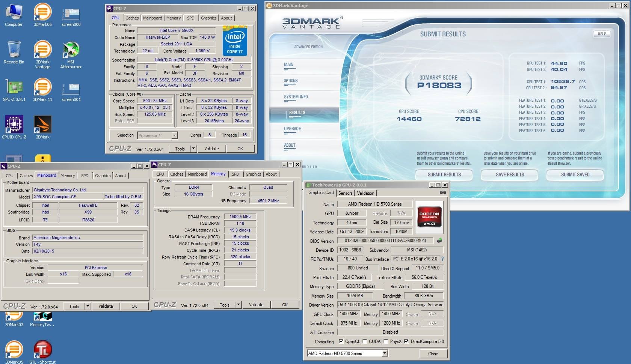Open the Processor #1 selection dropdown

pyautogui.click(x=174, y=135)
